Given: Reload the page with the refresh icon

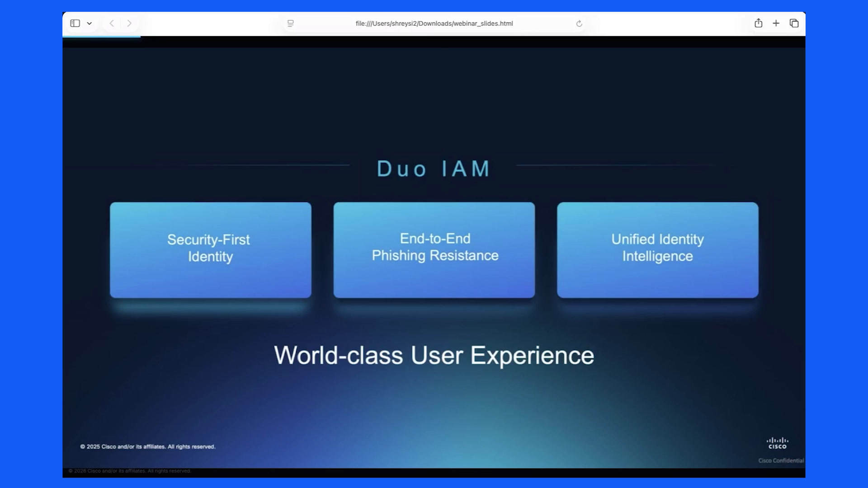Looking at the screenshot, I should coord(579,23).
